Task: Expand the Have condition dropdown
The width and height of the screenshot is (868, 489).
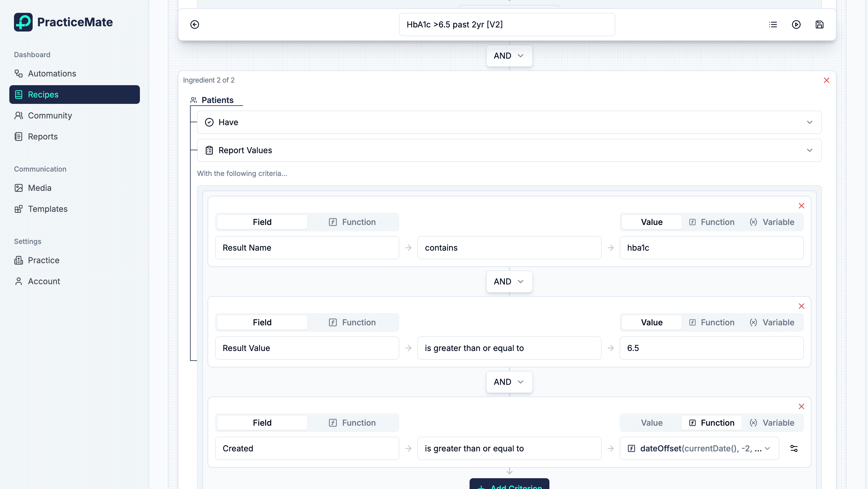Action: [x=810, y=122]
